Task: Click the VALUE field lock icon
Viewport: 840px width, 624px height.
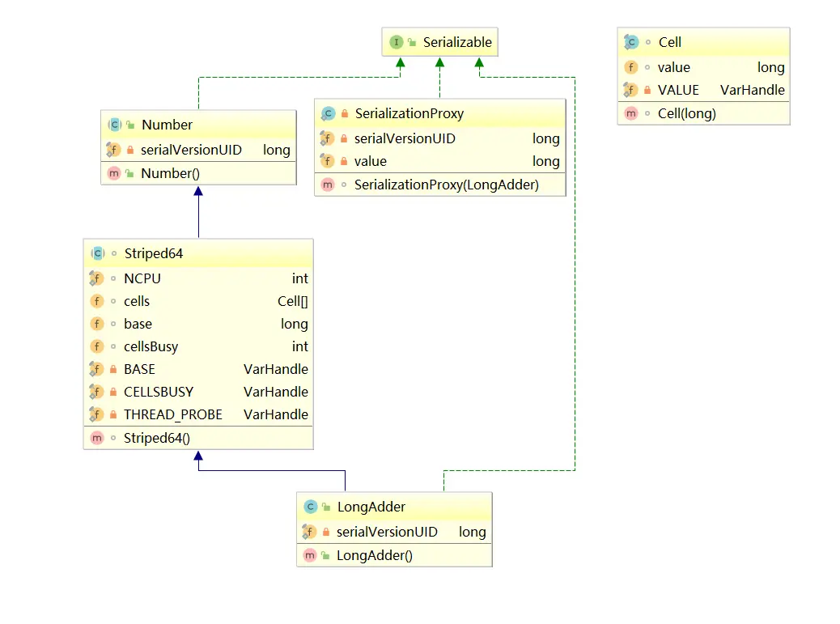Action: [x=647, y=90]
